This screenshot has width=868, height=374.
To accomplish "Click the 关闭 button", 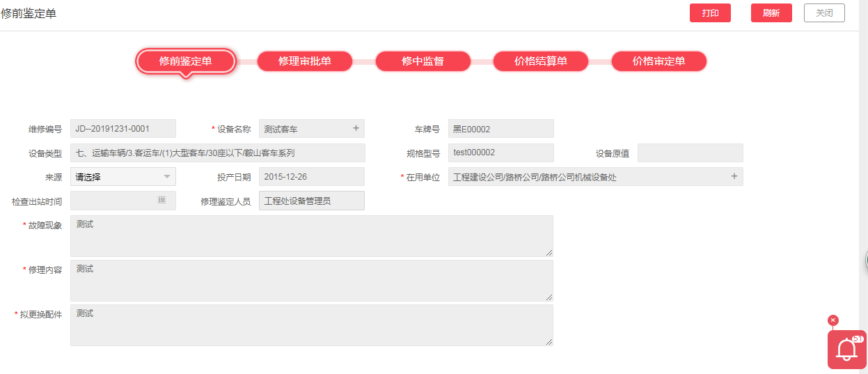I will (824, 13).
